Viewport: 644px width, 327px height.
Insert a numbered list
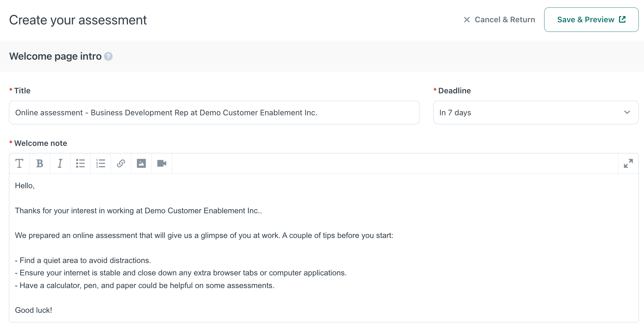(x=100, y=163)
